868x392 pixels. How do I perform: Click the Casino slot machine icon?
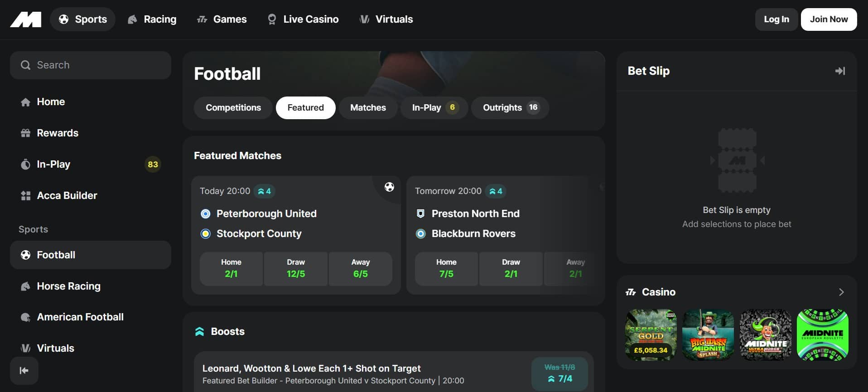tap(631, 292)
